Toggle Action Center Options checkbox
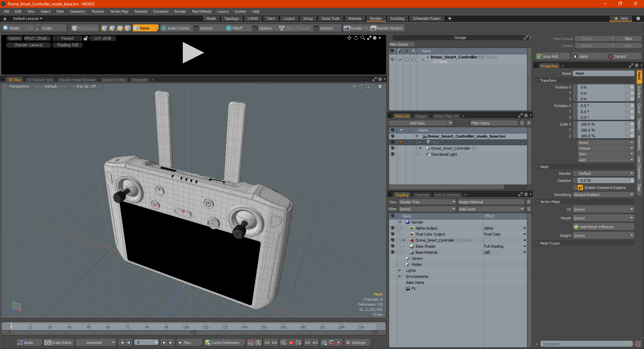The image size is (644, 349). (197, 28)
